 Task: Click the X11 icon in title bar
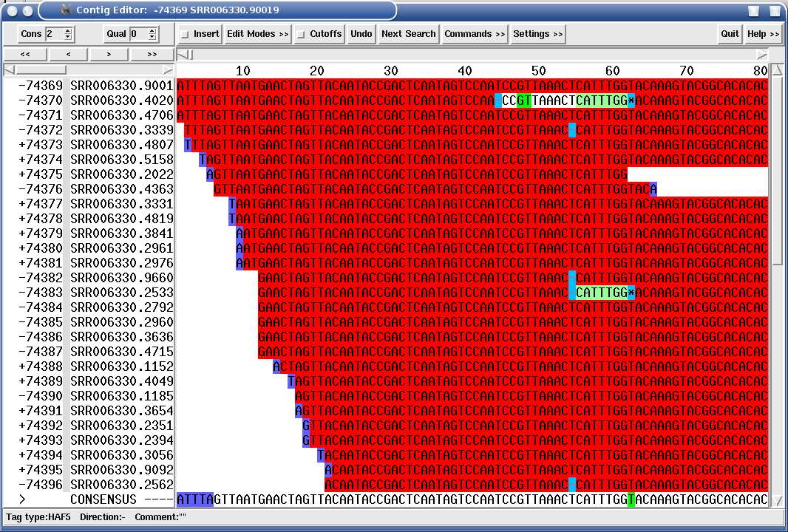point(65,10)
